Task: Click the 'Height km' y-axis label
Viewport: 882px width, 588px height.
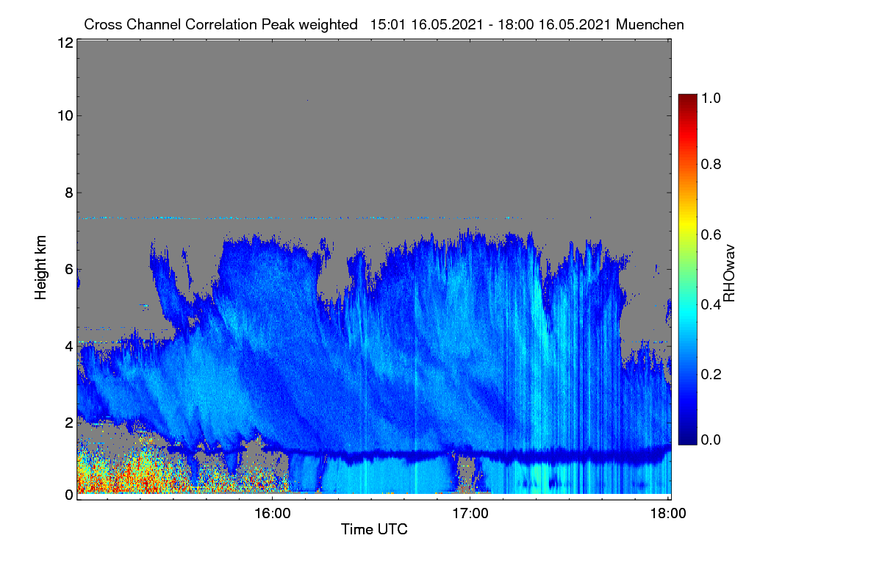Action: (x=41, y=267)
